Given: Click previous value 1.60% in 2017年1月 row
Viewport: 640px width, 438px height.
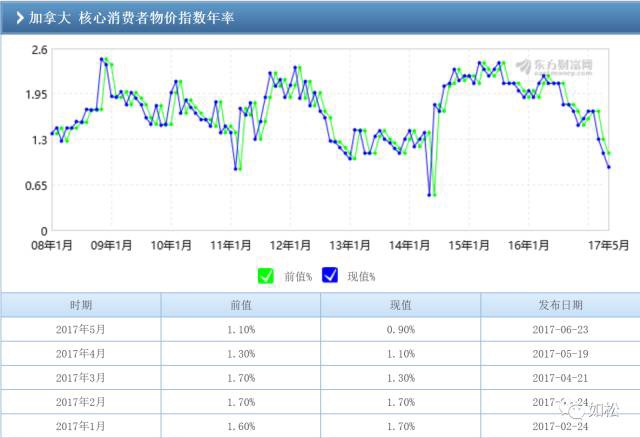Looking at the screenshot, I should (x=241, y=427).
